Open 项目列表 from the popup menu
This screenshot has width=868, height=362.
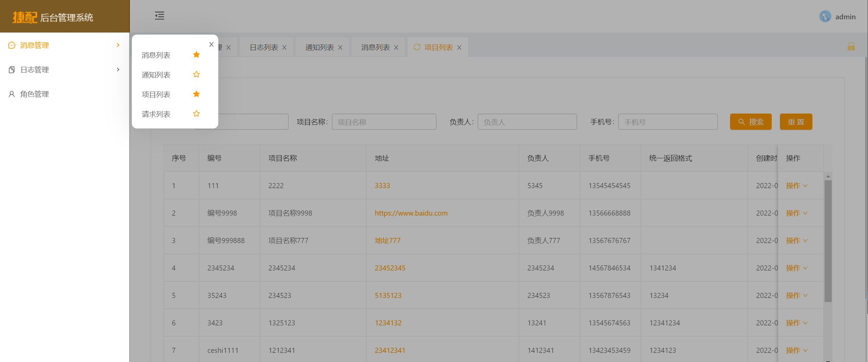(x=156, y=95)
